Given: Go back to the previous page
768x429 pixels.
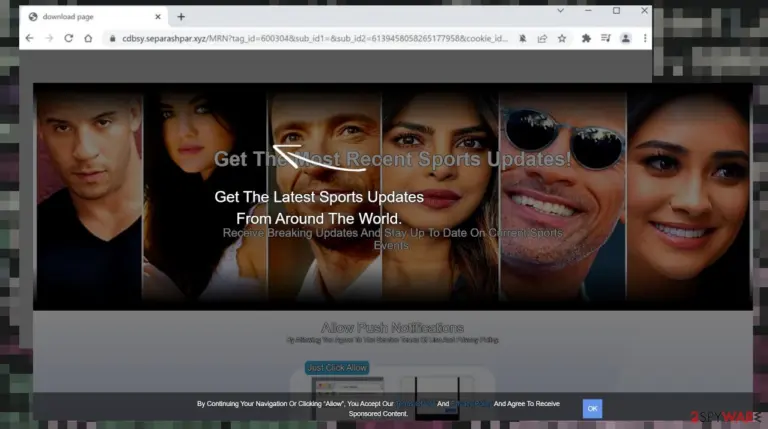Looking at the screenshot, I should tap(29, 38).
